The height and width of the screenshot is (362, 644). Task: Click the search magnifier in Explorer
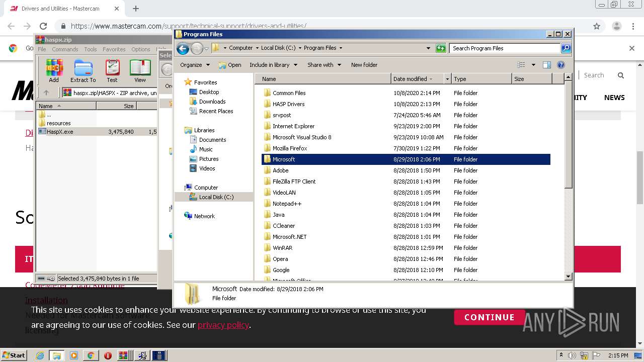(566, 48)
